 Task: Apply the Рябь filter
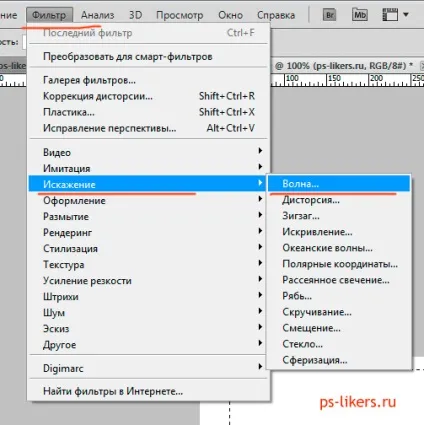click(x=339, y=296)
